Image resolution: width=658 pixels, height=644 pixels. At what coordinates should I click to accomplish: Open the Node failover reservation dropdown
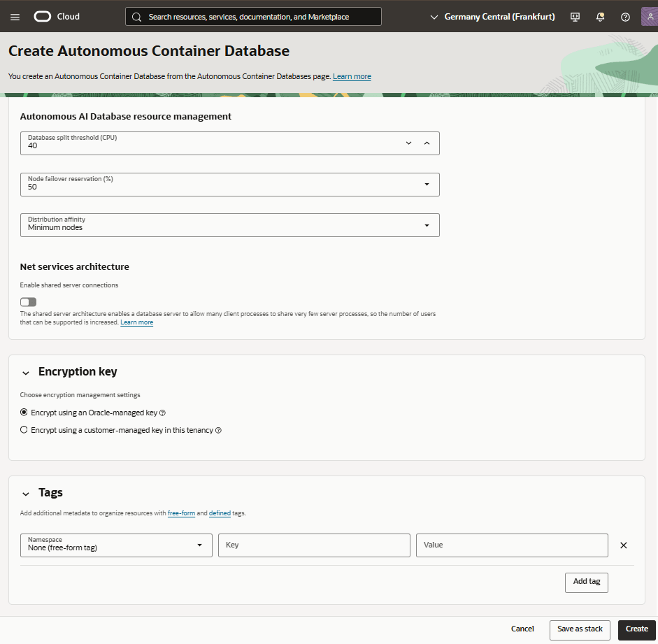click(x=427, y=184)
